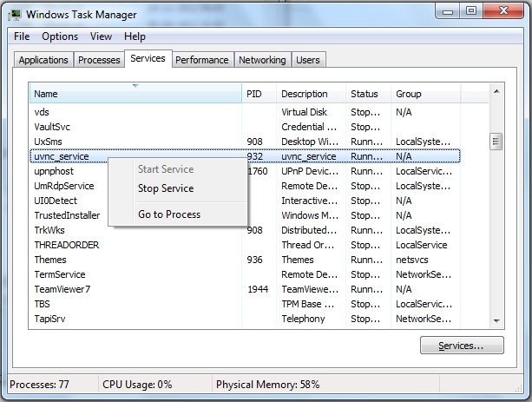Sort by the Description column header
The height and width of the screenshot is (402, 532).
point(311,94)
